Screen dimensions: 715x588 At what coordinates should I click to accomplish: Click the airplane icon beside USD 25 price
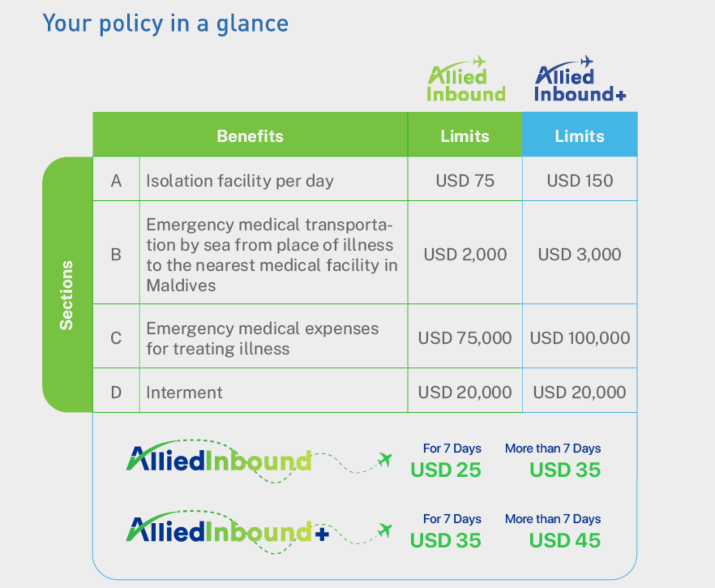(x=385, y=459)
